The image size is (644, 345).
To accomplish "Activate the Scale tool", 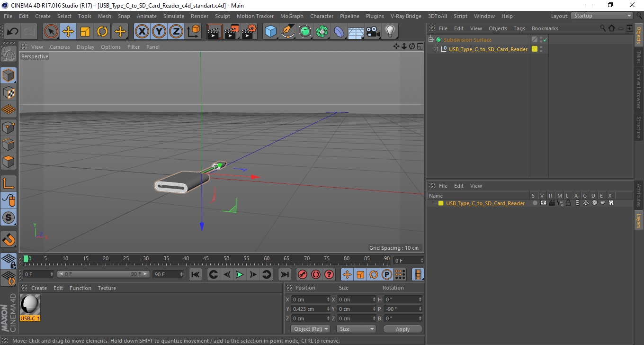I will click(x=85, y=32).
